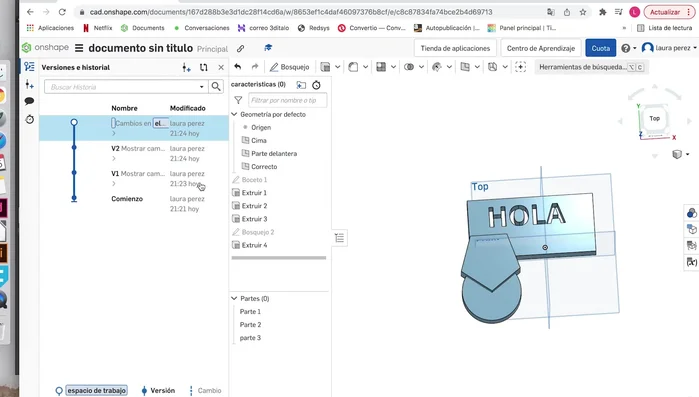699x397 pixels.
Task: Select the Comienzo history entry
Action: point(127,199)
